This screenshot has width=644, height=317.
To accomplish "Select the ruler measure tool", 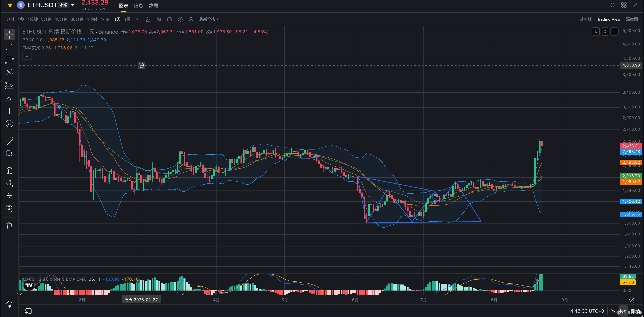I will (x=9, y=141).
